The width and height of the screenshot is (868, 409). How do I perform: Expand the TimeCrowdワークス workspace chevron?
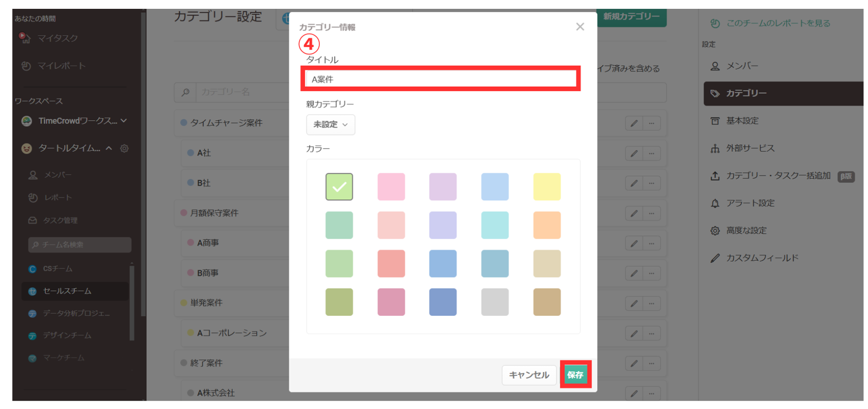[124, 121]
